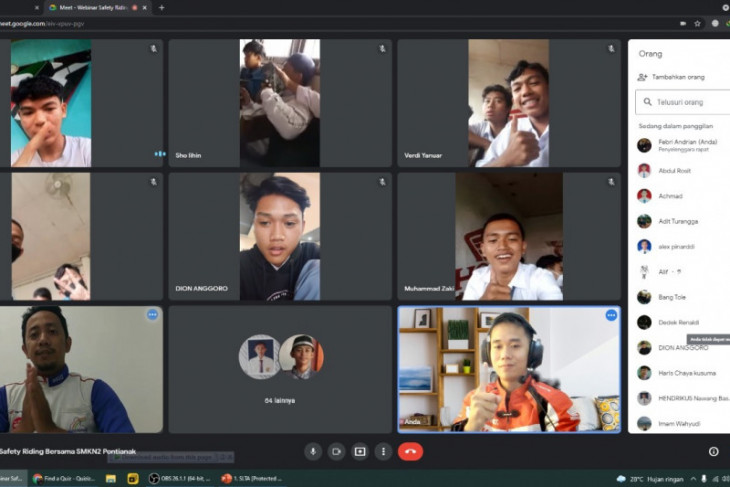The height and width of the screenshot is (487, 730).
Task: Select Haris Chaya kusuma in participant list
Action: (x=679, y=373)
